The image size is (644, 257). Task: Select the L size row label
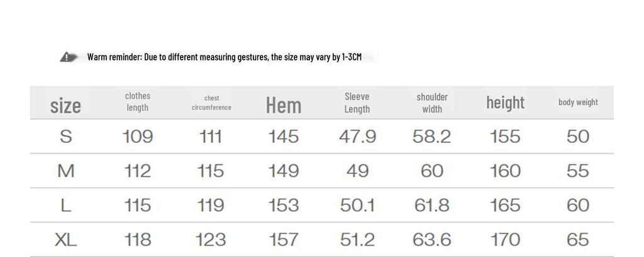pos(65,205)
